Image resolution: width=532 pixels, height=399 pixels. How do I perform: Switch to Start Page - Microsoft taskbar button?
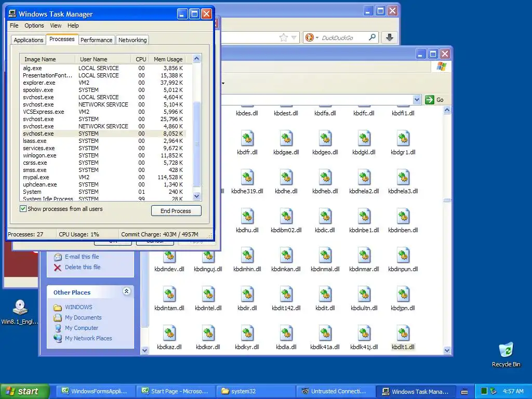177,392
